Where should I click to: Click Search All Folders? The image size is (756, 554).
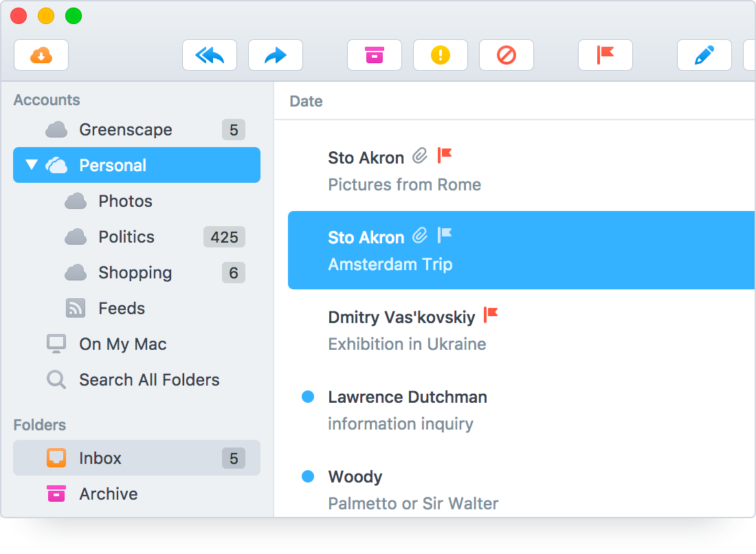(x=149, y=379)
